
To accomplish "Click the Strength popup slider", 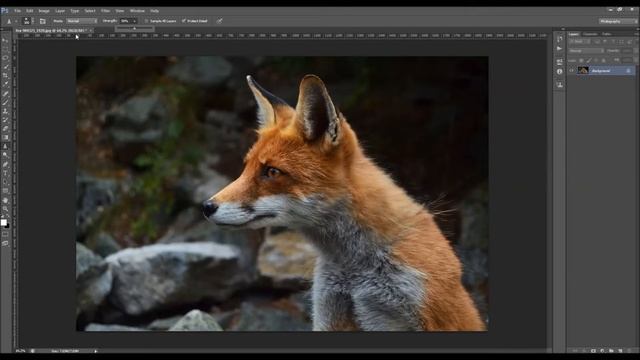I will [x=135, y=29].
